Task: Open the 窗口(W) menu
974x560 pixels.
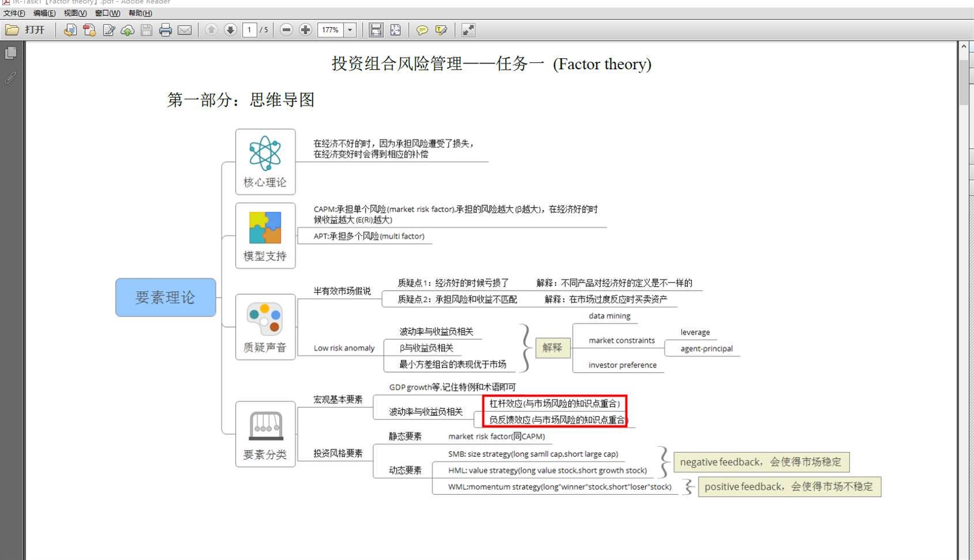Action: [107, 13]
